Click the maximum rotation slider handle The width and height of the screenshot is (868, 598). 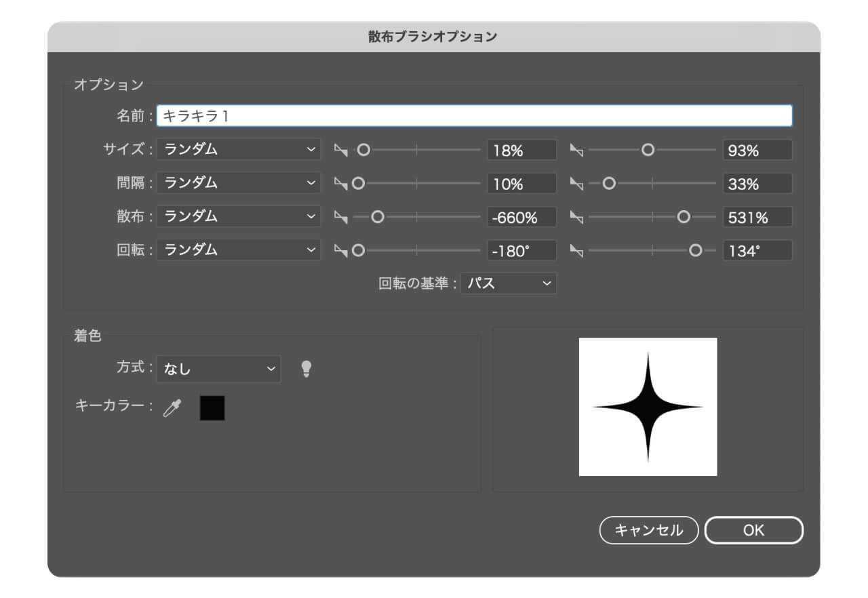695,251
